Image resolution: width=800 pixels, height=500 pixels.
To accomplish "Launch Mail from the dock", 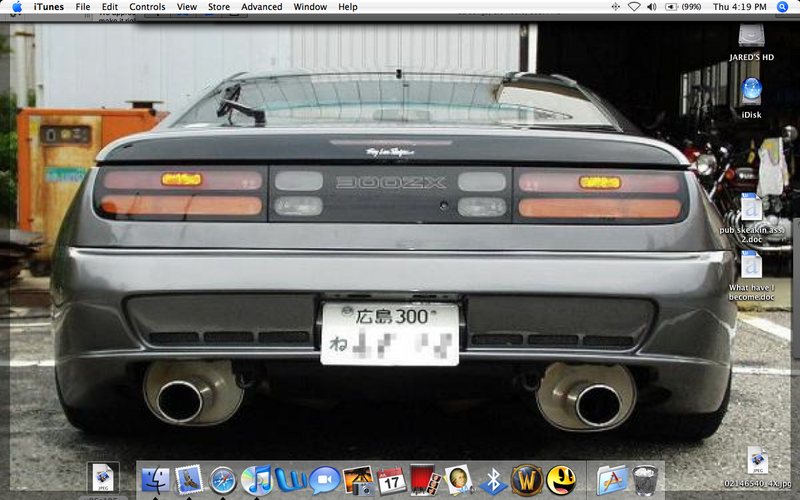I will (189, 480).
